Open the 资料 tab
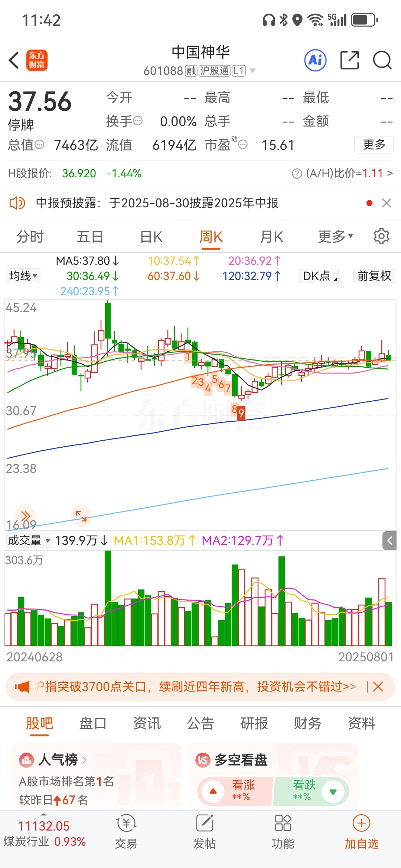 tap(362, 723)
